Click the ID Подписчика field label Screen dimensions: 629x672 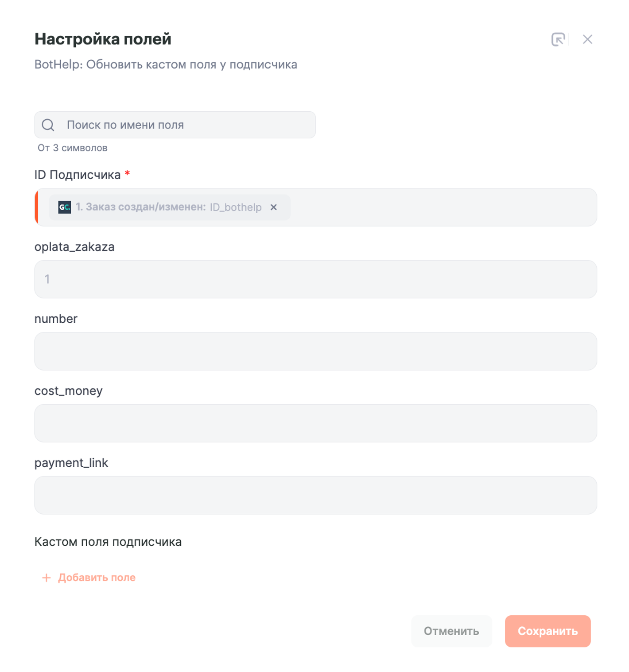click(x=78, y=175)
